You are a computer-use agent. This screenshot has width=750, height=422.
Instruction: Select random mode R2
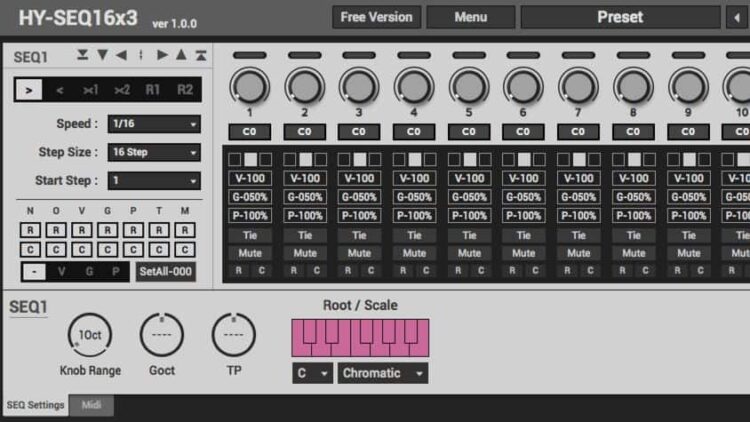(185, 89)
